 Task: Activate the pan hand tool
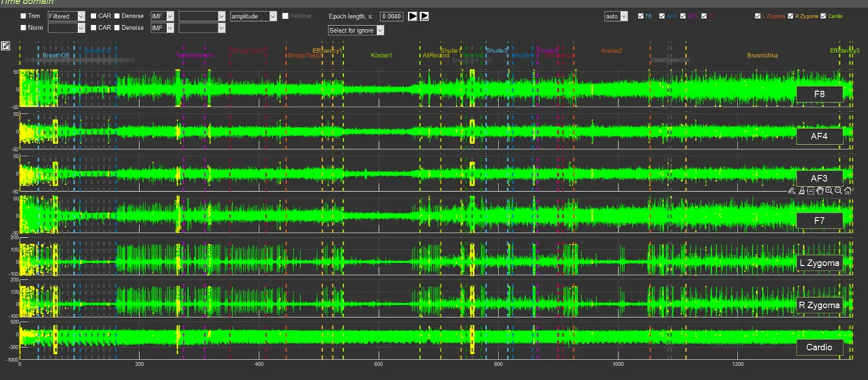(x=820, y=191)
